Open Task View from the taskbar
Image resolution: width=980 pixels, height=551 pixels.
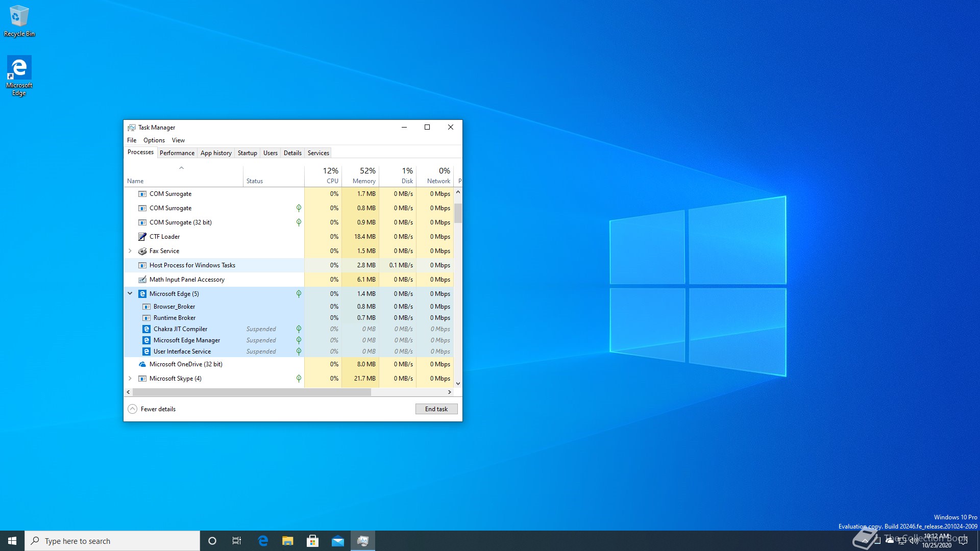click(x=237, y=541)
